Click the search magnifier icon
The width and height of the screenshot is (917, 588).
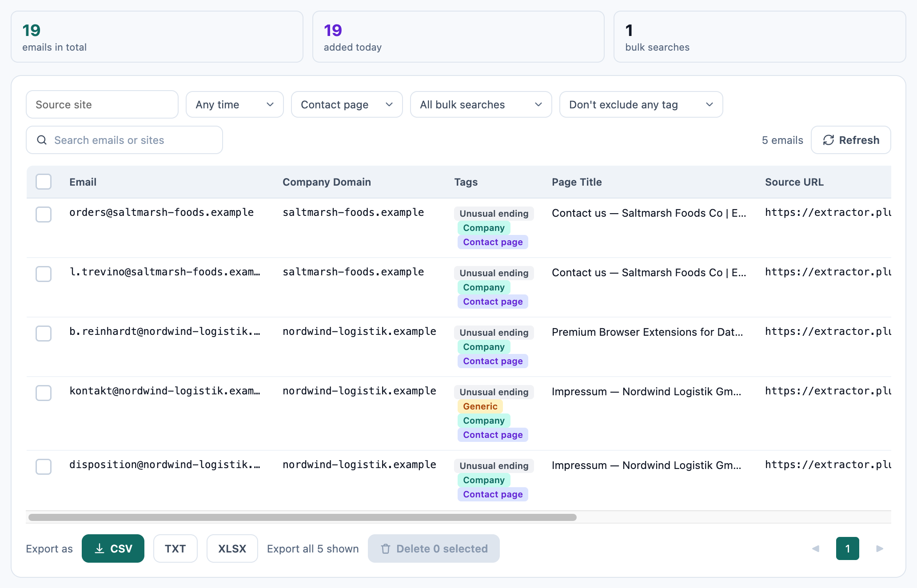pos(42,140)
